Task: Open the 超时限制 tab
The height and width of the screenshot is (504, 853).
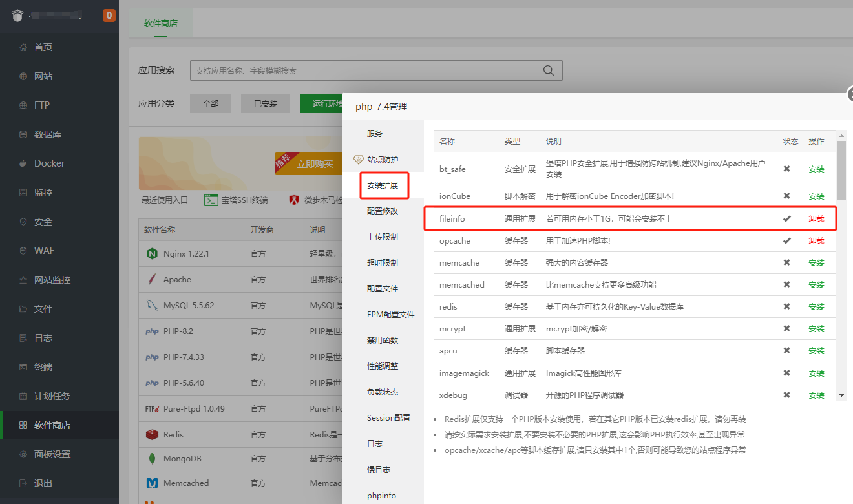Action: (383, 263)
